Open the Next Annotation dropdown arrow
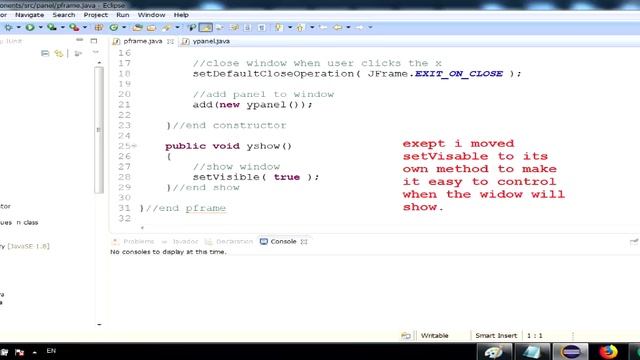 290,27
